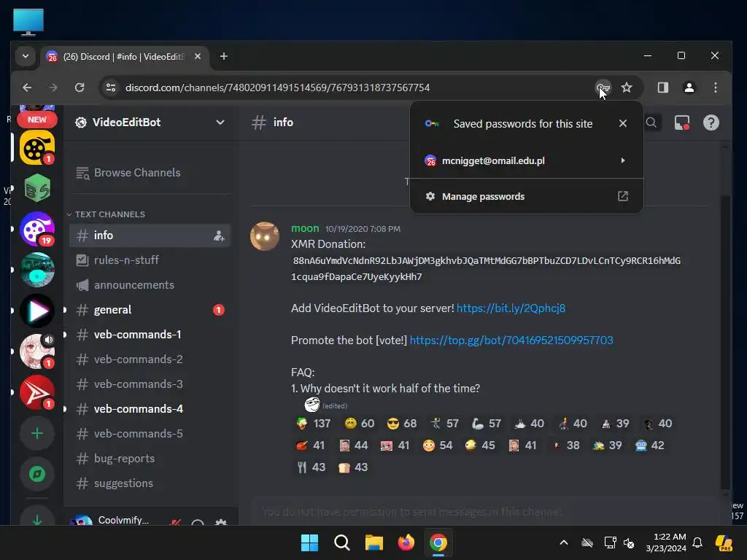The height and width of the screenshot is (560, 747).
Task: Click the moon username
Action: [x=305, y=228]
